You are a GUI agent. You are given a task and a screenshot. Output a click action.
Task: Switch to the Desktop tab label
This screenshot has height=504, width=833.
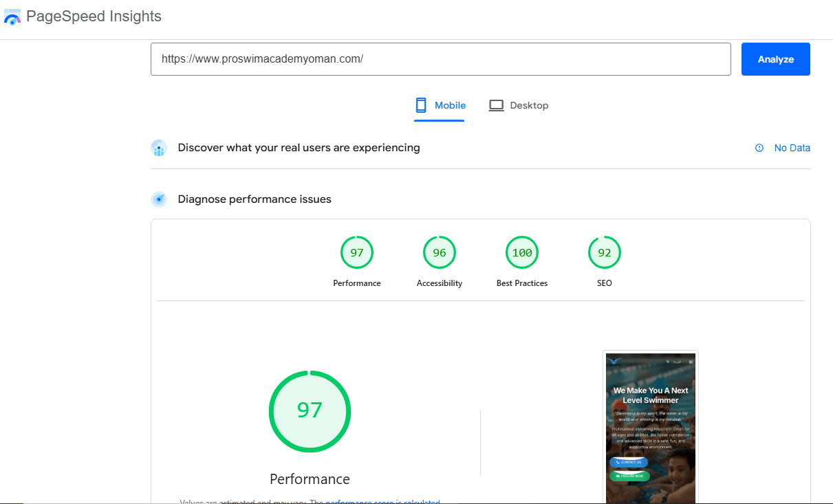pos(529,105)
